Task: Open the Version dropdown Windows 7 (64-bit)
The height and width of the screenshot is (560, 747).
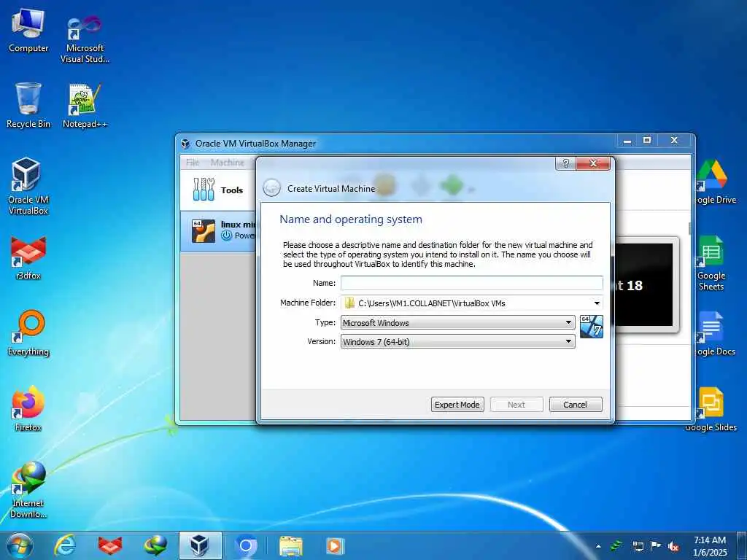Action: 458,341
